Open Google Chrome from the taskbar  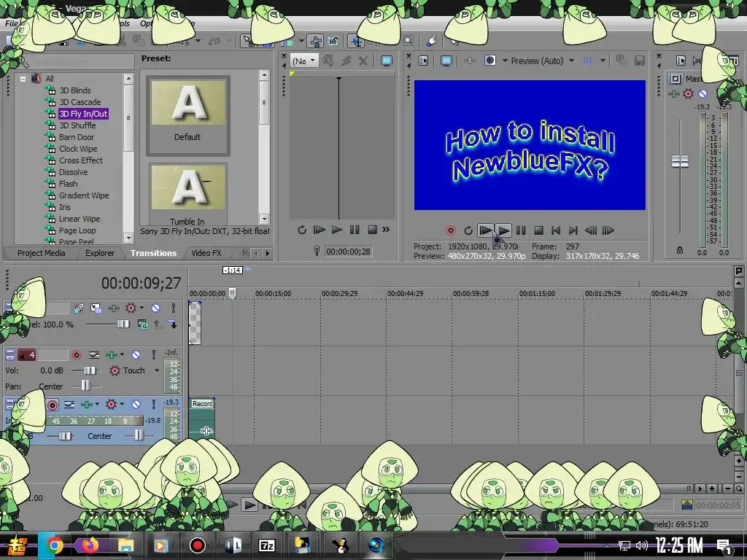[55, 545]
